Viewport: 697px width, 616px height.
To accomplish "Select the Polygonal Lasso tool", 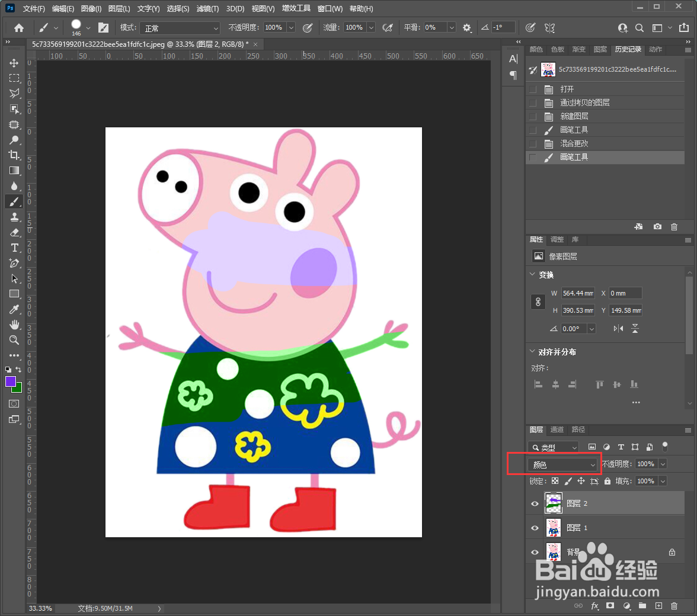I will click(x=14, y=93).
